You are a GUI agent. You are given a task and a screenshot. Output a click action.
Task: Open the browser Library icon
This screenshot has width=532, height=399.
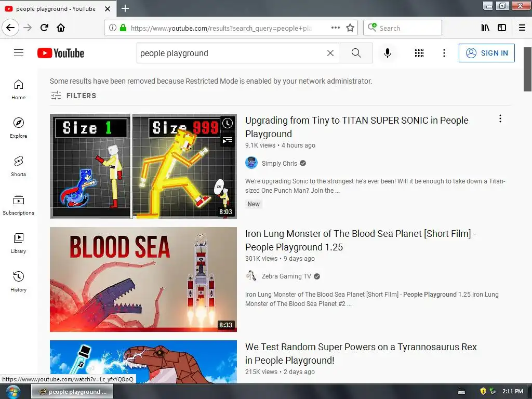[x=485, y=28]
